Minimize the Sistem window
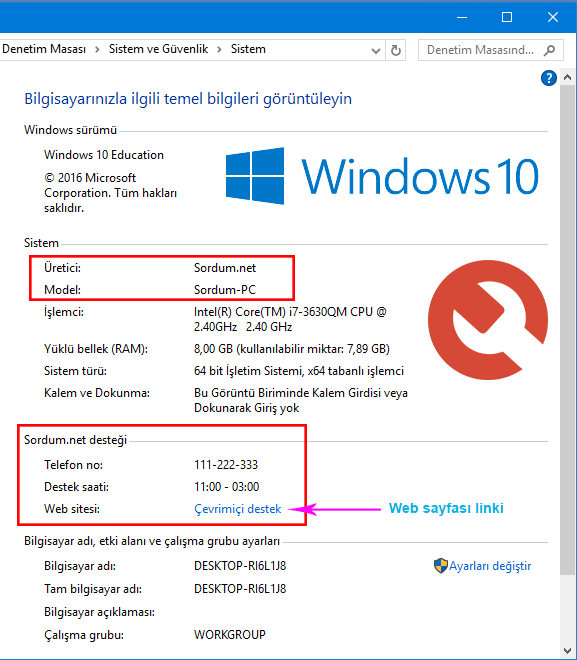 [x=462, y=17]
